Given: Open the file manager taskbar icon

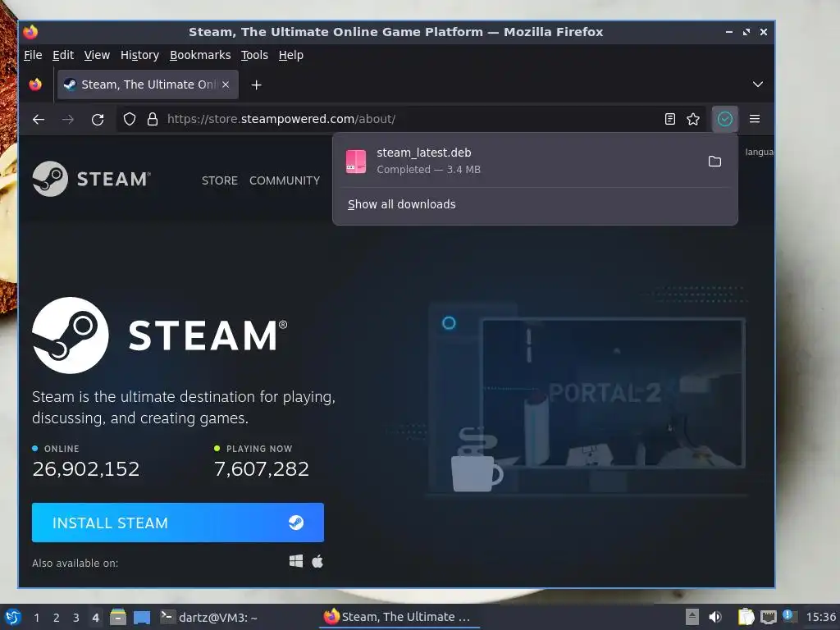Looking at the screenshot, I should click(118, 617).
